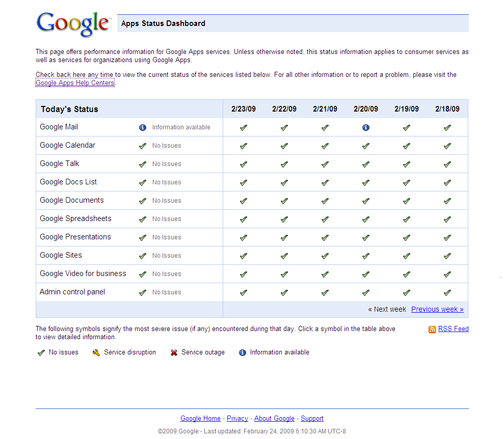Image resolution: width=504 pixels, height=439 pixels.
Task: Click Google Calendar 2/23/09 checkmark icon
Action: 243,146
